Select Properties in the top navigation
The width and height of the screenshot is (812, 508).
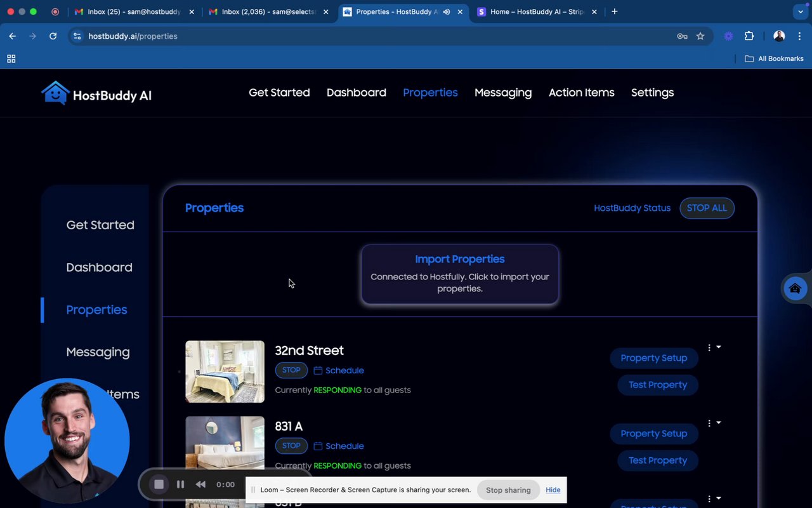click(430, 93)
